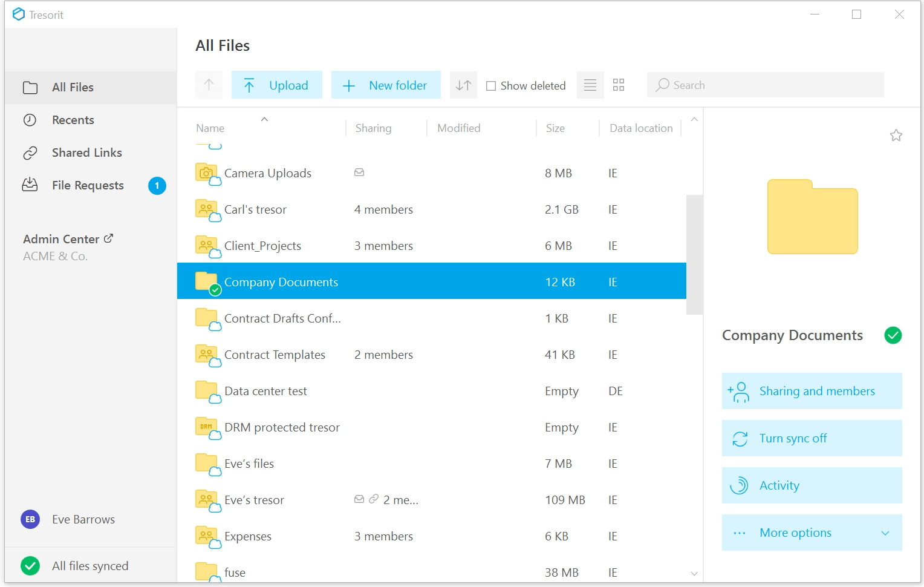This screenshot has width=924, height=587.
Task: Open the All Files sidebar section
Action: point(90,87)
